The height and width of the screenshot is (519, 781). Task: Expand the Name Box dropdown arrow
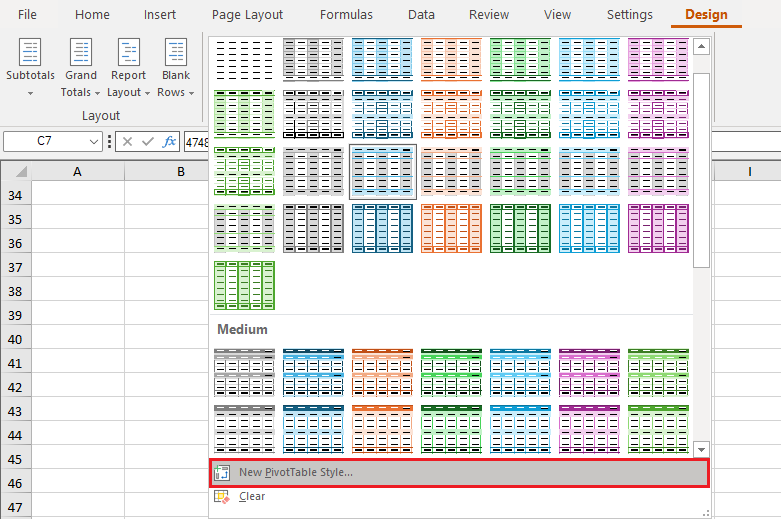(x=94, y=142)
